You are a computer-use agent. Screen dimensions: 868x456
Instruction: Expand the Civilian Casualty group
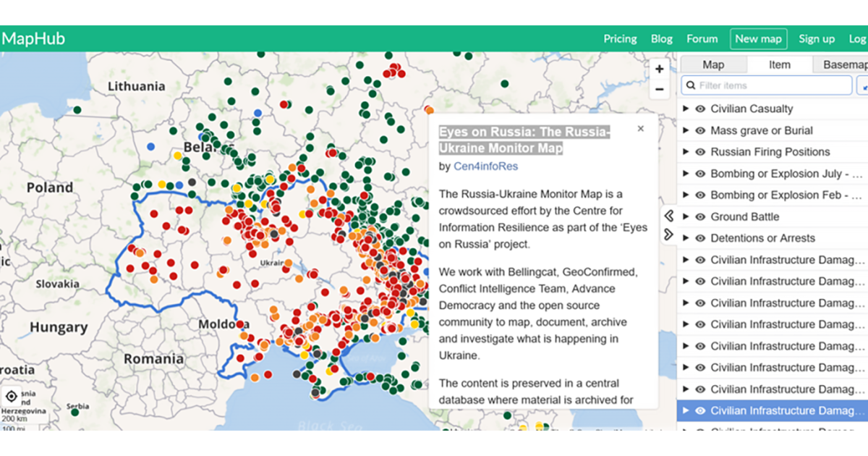click(x=686, y=109)
